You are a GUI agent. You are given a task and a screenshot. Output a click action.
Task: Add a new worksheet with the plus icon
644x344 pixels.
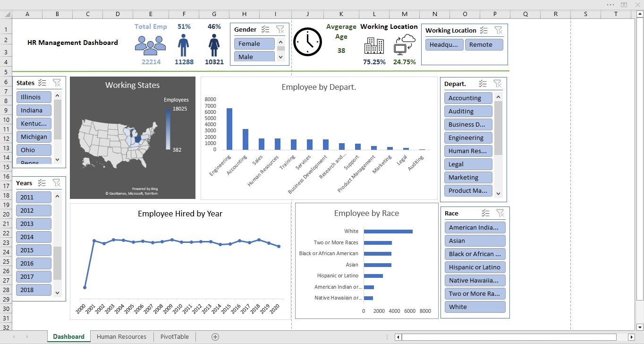pos(215,336)
